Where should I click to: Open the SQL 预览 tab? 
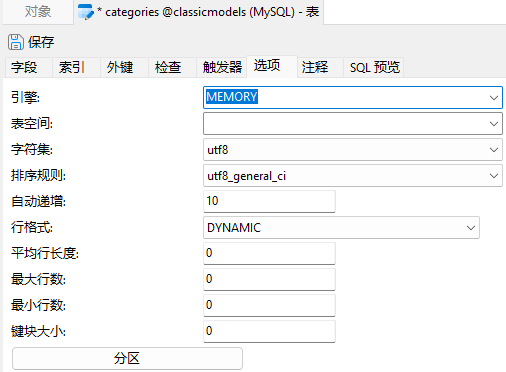(x=374, y=67)
